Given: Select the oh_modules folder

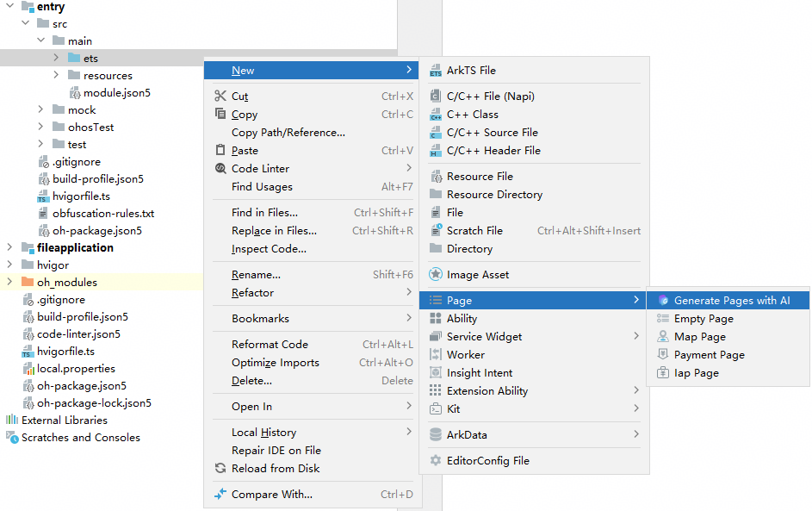Looking at the screenshot, I should pyautogui.click(x=66, y=283).
